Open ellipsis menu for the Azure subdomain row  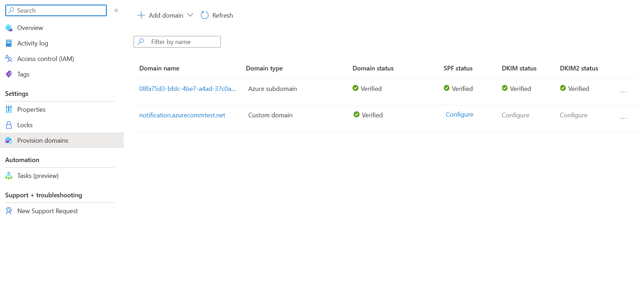[x=623, y=92]
